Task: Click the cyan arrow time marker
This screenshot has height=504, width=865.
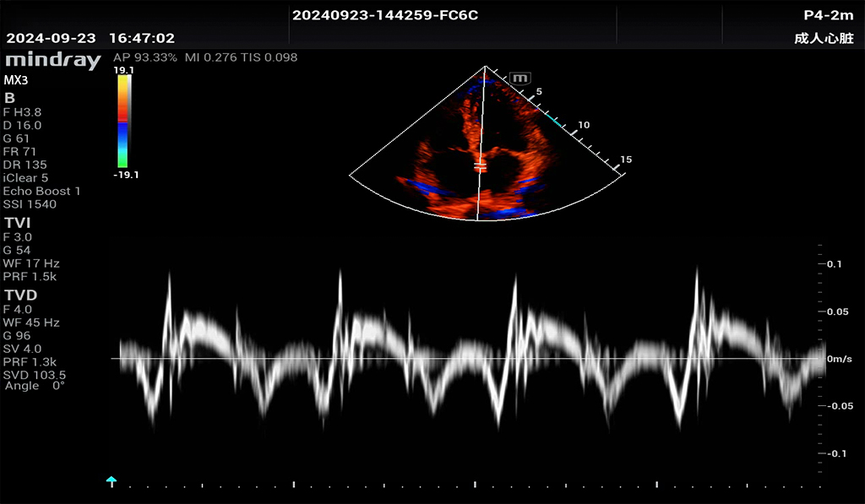Action: (x=111, y=481)
